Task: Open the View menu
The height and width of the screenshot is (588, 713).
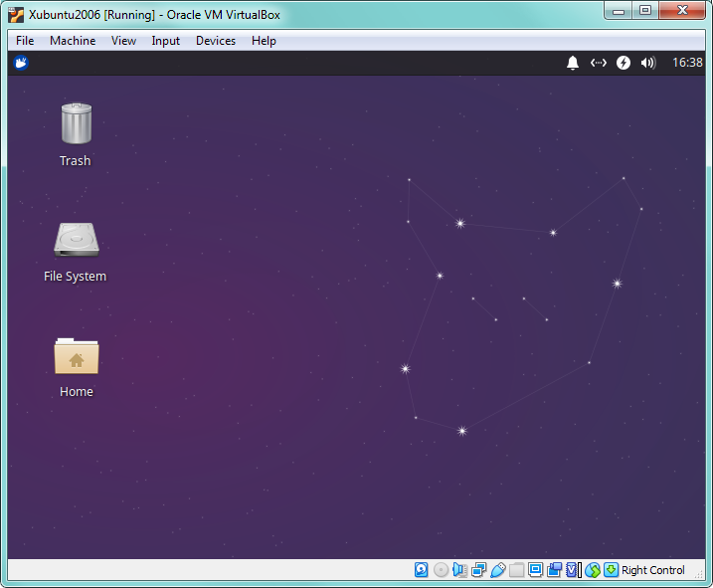Action: click(x=123, y=41)
